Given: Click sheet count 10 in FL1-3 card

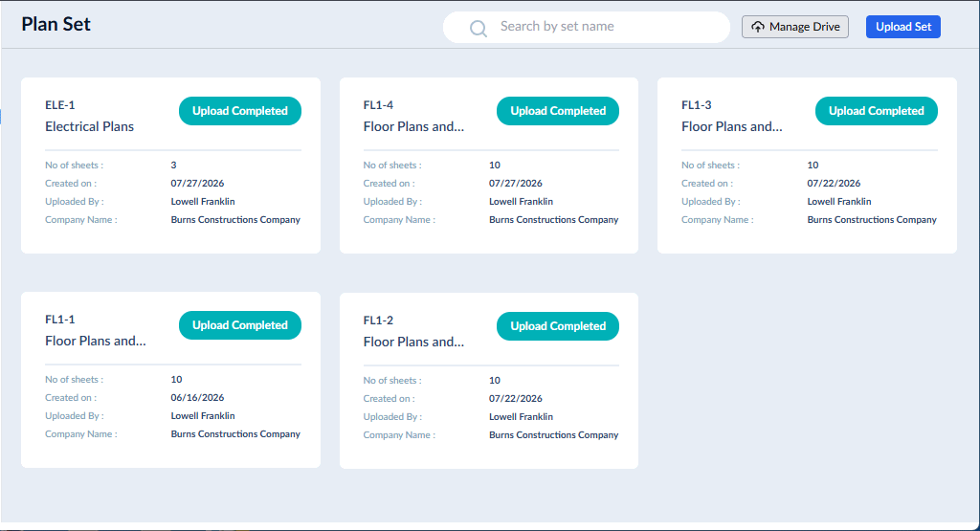Looking at the screenshot, I should point(813,165).
